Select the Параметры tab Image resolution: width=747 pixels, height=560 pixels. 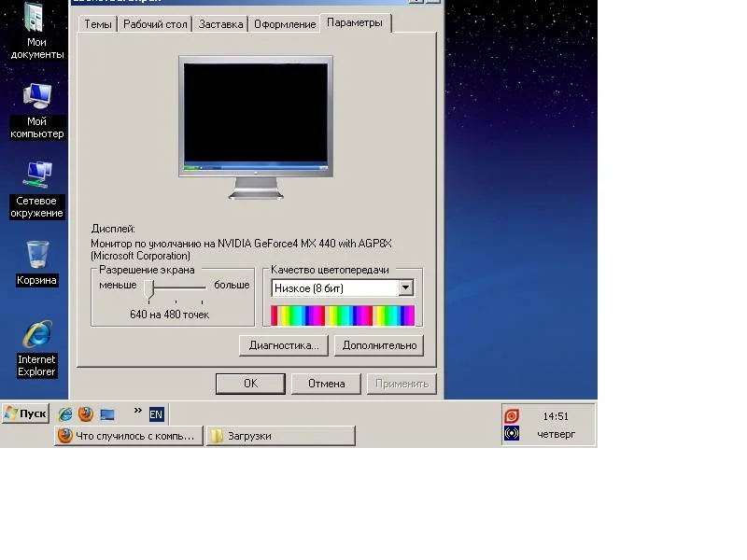click(x=355, y=22)
